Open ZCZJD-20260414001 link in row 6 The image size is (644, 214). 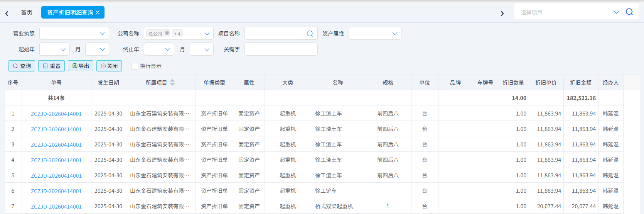point(56,191)
